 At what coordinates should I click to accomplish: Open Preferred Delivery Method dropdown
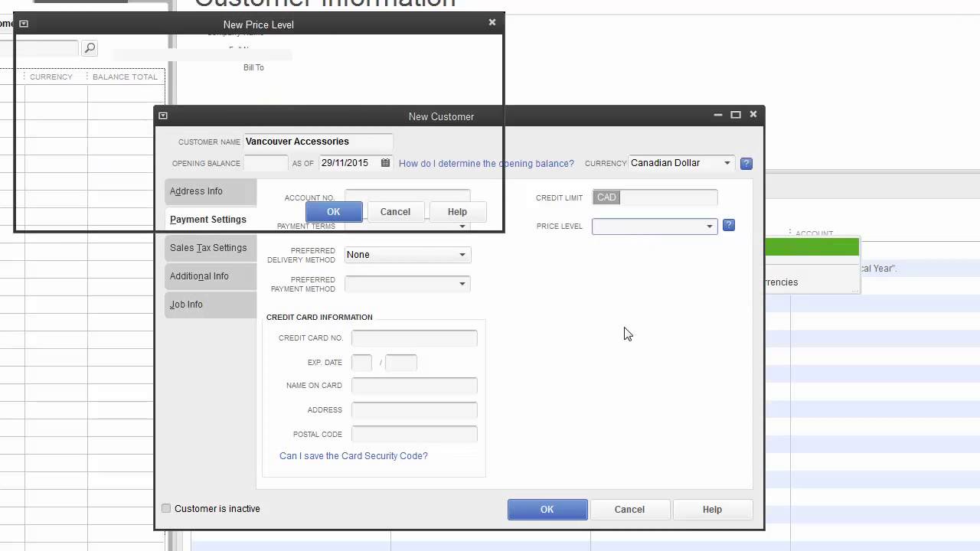pyautogui.click(x=462, y=255)
